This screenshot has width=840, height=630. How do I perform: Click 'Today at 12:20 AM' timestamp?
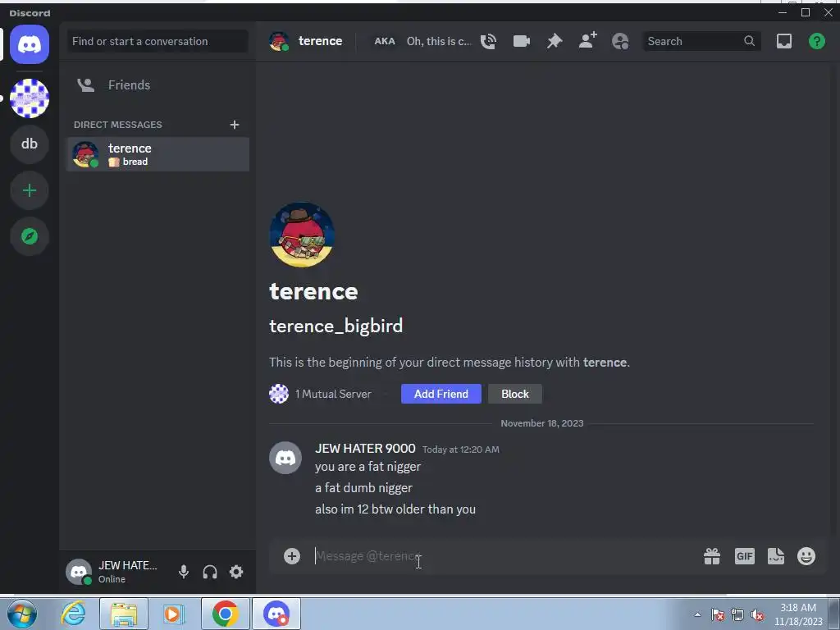[461, 450]
